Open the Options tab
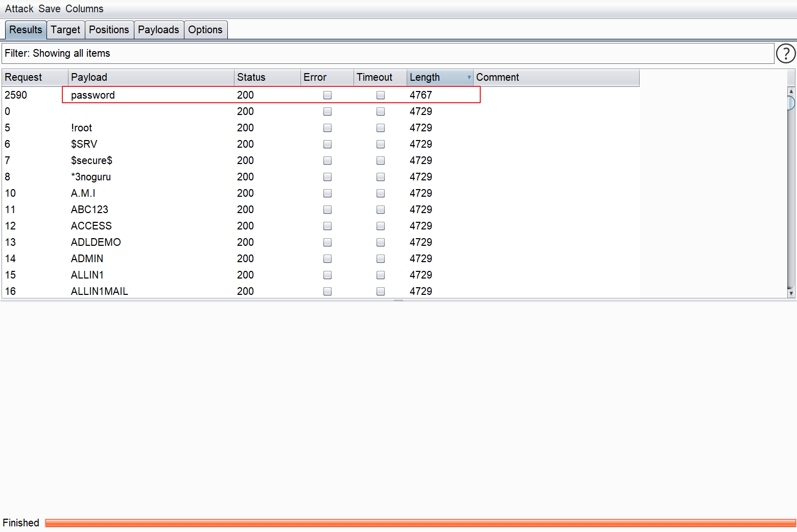The image size is (797, 532). coord(205,30)
